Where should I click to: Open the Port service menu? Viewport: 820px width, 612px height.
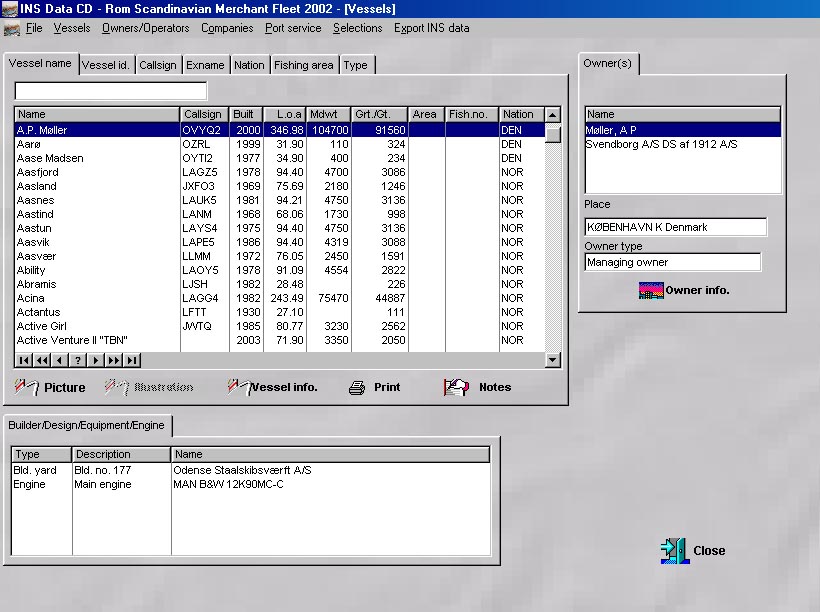click(x=293, y=28)
